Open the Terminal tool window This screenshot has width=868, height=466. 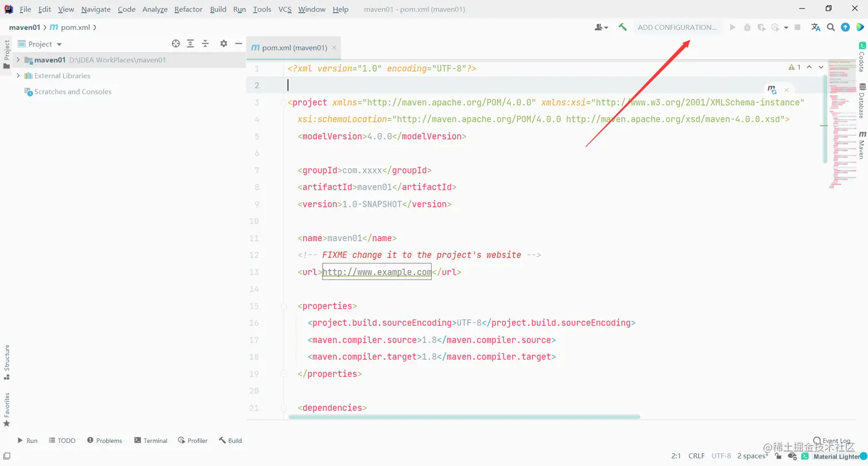click(150, 441)
